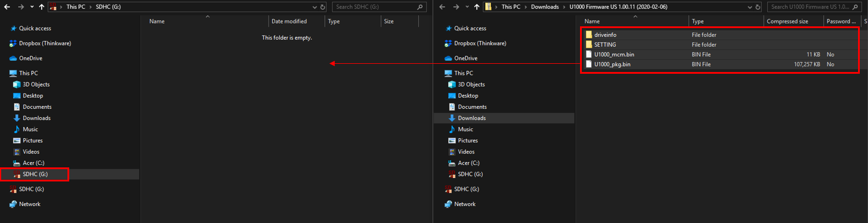Click the magnifier icon in Search SDHC (G:)
This screenshot has width=868, height=223.
pos(420,7)
